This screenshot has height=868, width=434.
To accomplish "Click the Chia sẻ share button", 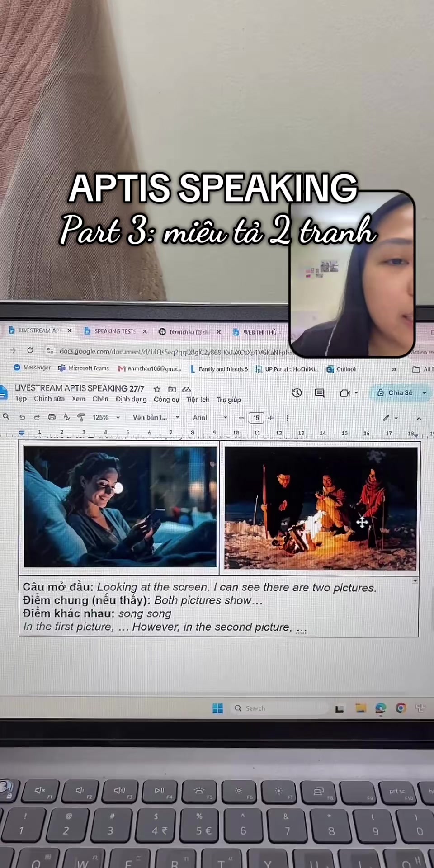I will point(395,392).
